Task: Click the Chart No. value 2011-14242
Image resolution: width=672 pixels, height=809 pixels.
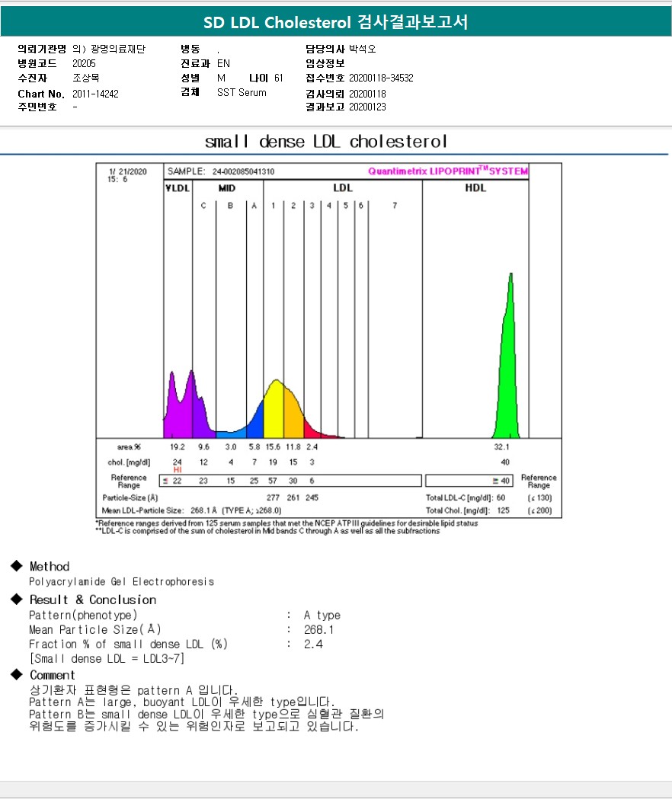Action: click(95, 94)
